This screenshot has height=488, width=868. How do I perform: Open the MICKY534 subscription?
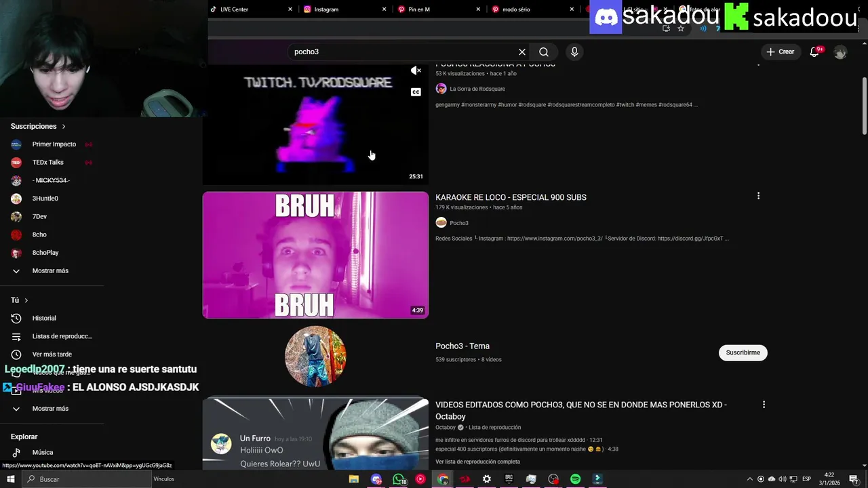point(52,180)
